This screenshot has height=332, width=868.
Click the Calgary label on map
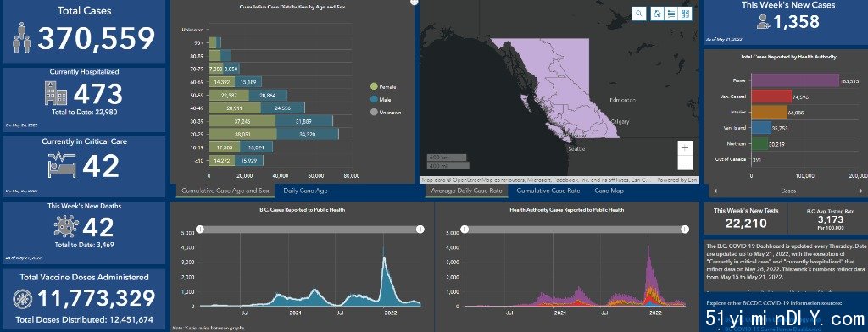pyautogui.click(x=620, y=121)
